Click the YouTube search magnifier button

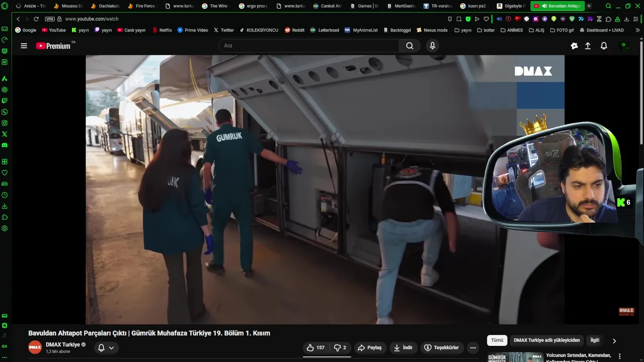click(x=410, y=46)
